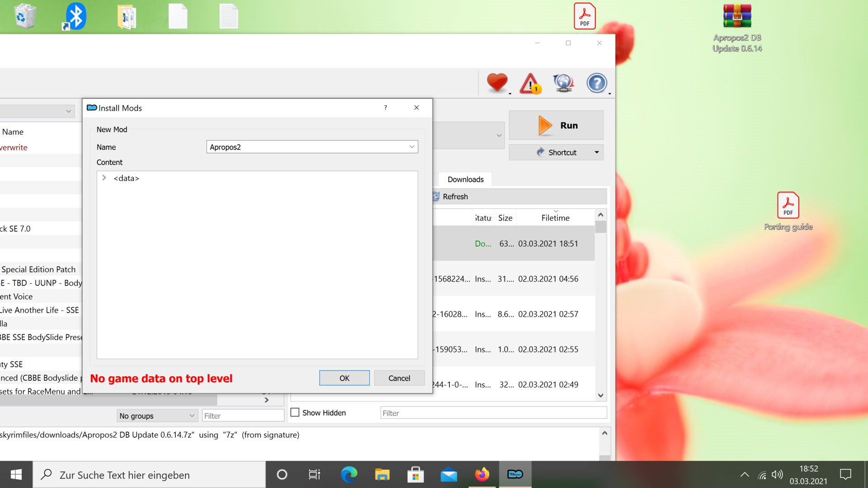Launch Microsoft Edge from taskbar
The image size is (868, 488).
pyautogui.click(x=349, y=474)
